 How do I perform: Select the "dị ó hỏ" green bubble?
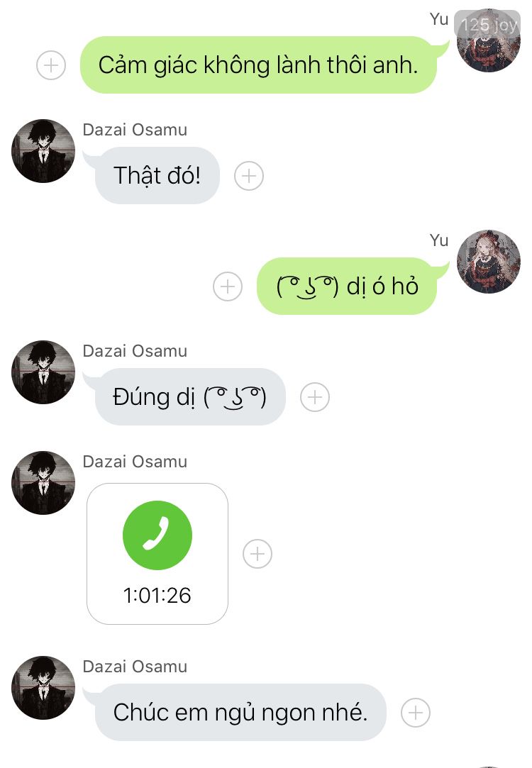[347, 286]
